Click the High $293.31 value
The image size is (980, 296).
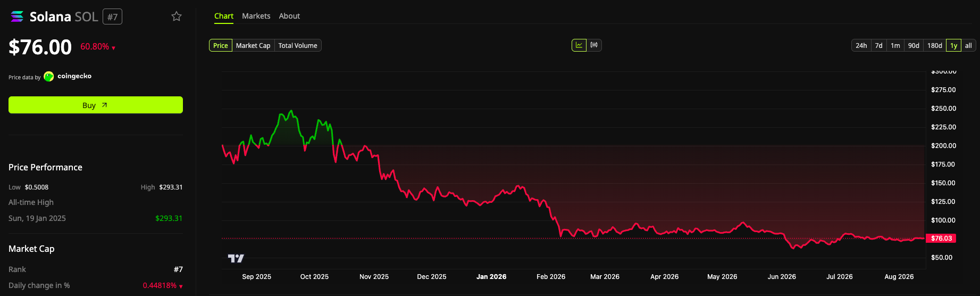click(x=171, y=187)
